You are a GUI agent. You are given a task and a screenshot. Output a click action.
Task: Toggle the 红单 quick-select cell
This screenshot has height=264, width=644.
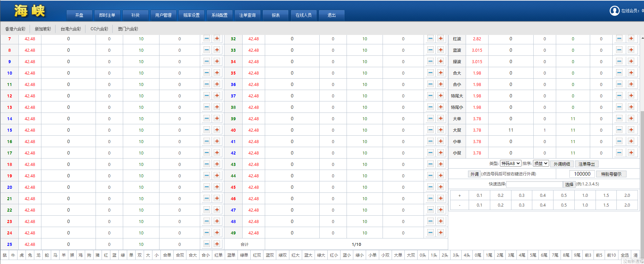coord(218,255)
